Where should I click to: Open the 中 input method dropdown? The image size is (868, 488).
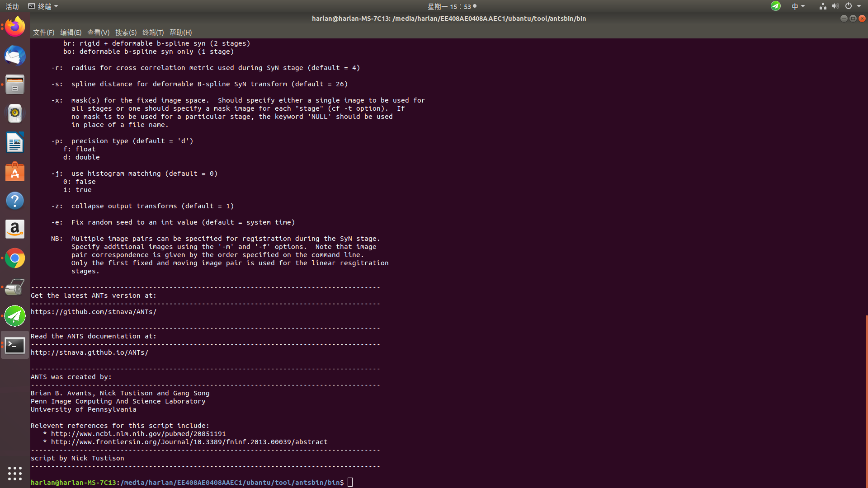798,6
